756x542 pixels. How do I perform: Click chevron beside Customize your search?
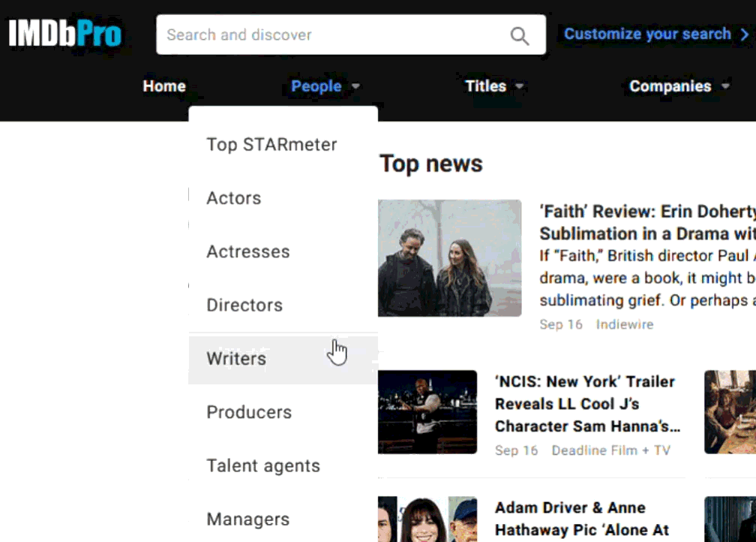(x=745, y=35)
